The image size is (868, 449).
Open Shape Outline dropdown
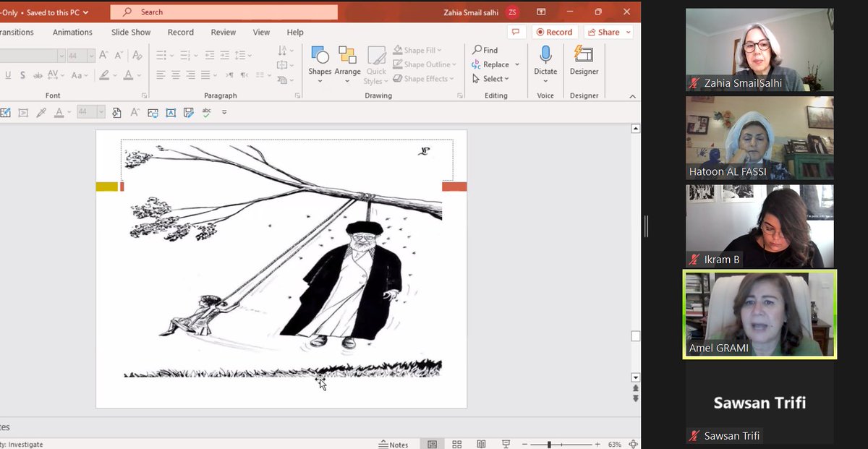[x=423, y=64]
